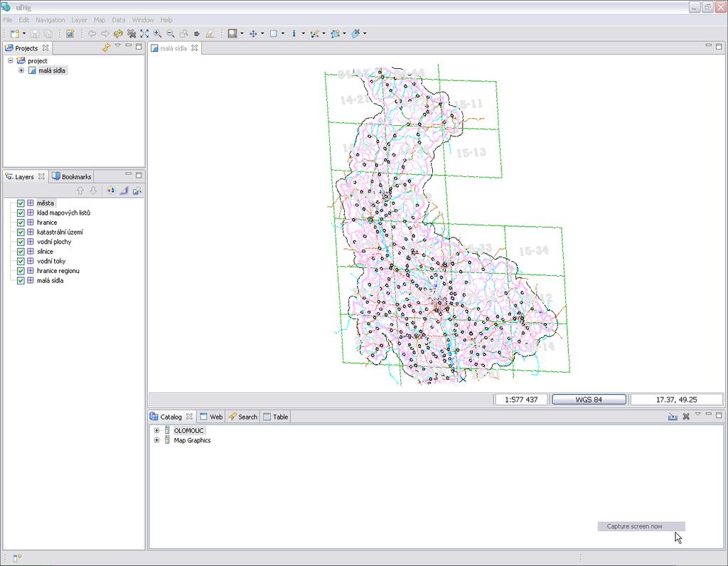Move layer up arrow in Layers panel

pyautogui.click(x=80, y=191)
